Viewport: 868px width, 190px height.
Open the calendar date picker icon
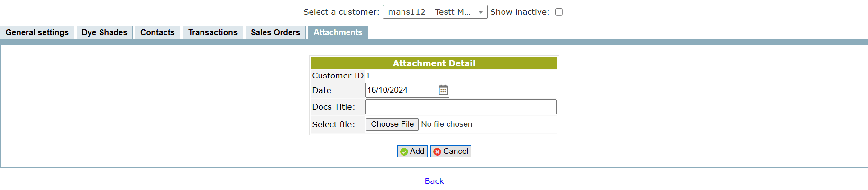(x=443, y=90)
